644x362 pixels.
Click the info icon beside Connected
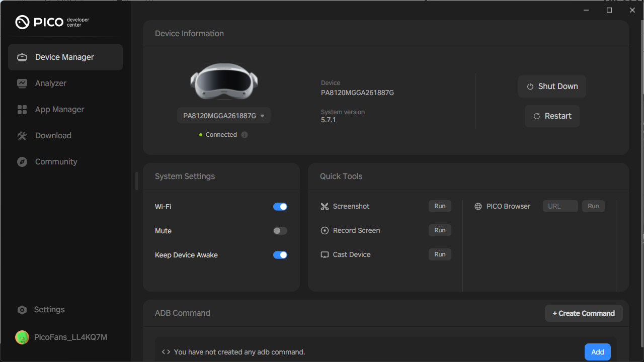click(245, 135)
